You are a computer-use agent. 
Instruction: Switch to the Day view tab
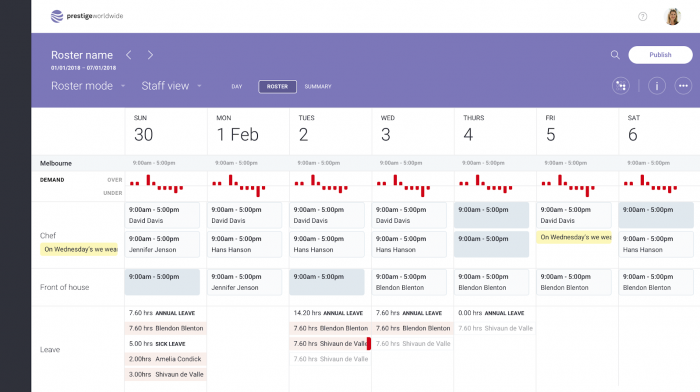(237, 87)
